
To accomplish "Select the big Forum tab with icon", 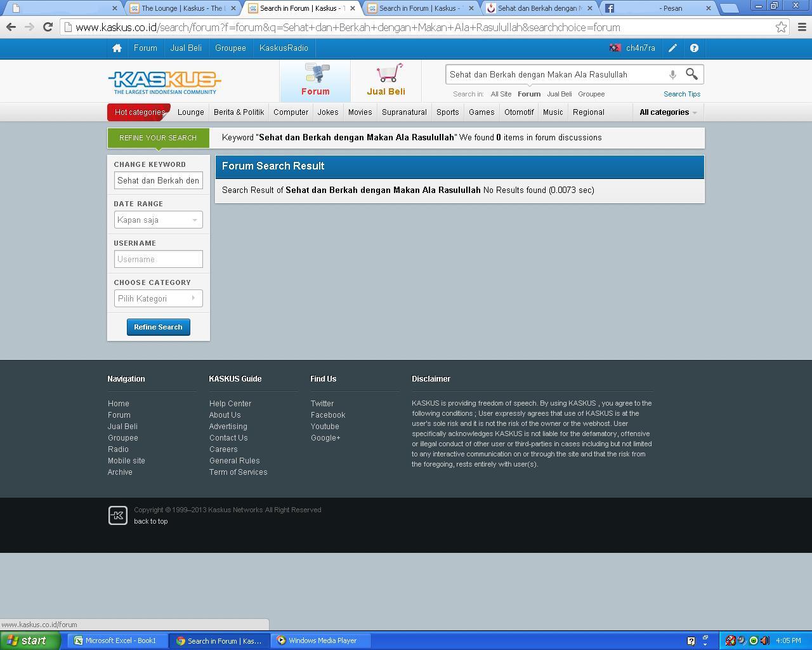I will (x=315, y=81).
